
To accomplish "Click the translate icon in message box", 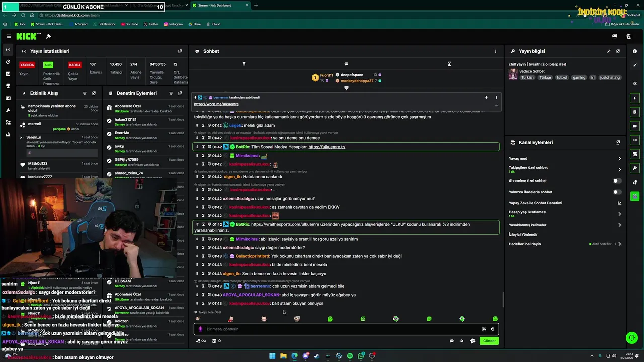I will click(x=484, y=329).
